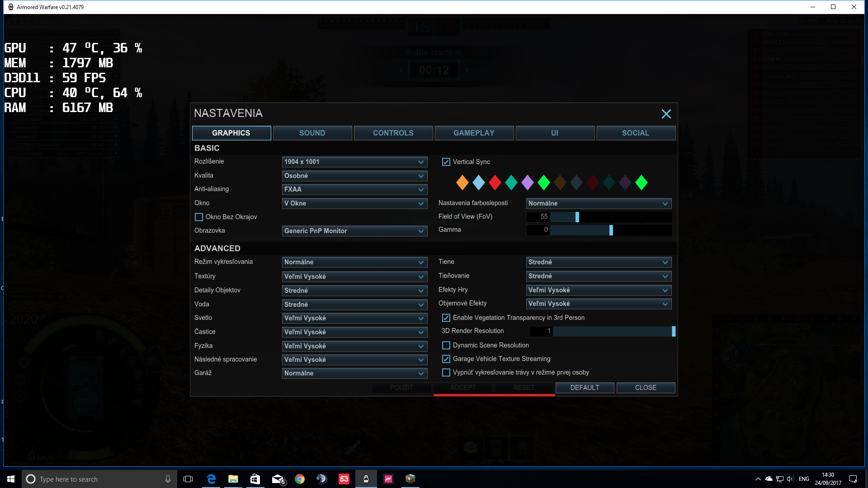This screenshot has height=488, width=868.
Task: Click the Field of View value field
Action: 538,217
